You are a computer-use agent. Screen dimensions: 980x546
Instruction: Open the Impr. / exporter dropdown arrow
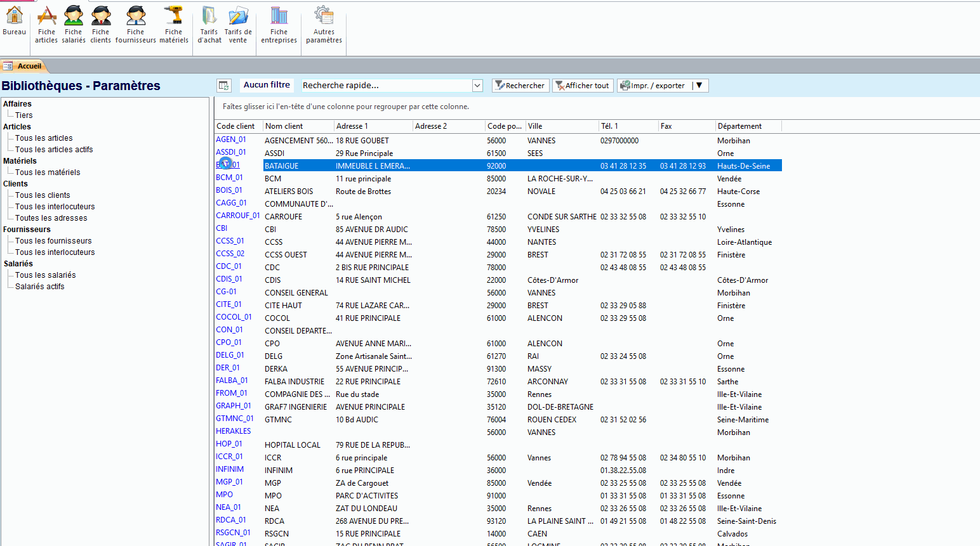coord(699,86)
